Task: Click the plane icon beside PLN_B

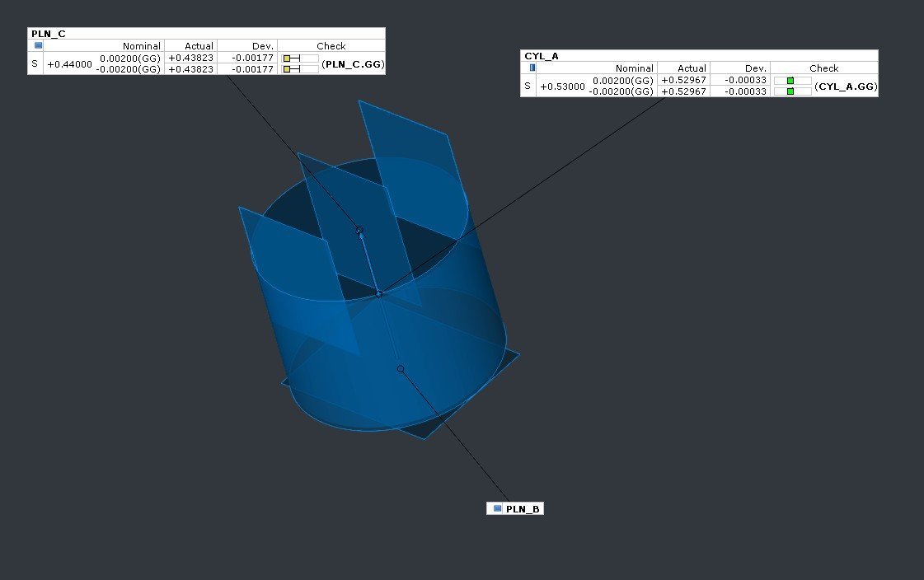Action: point(497,509)
